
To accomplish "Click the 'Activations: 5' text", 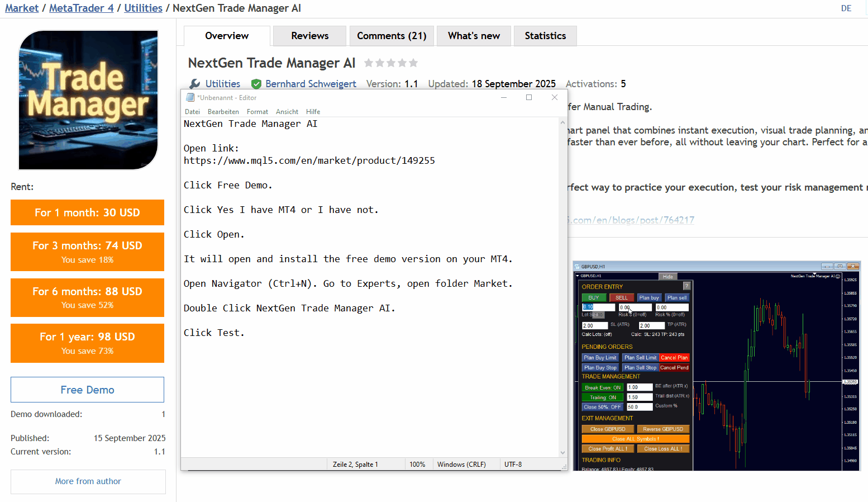I will click(595, 84).
